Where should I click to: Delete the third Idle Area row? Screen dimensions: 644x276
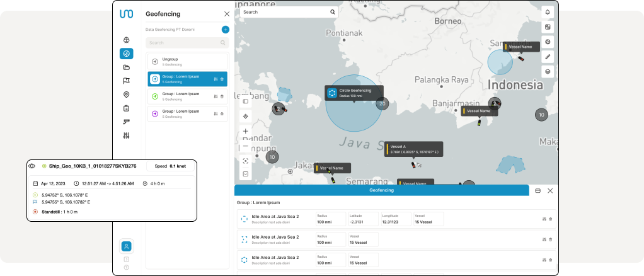pos(551,260)
